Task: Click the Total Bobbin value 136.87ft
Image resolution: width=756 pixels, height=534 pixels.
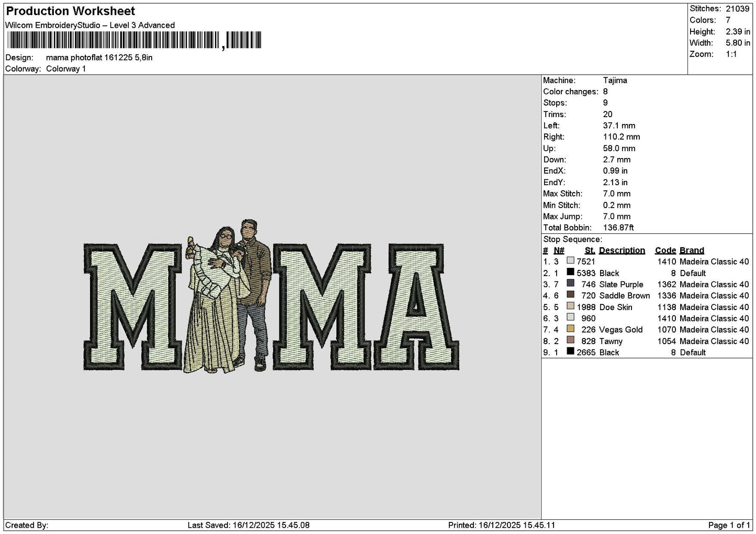Action: pyautogui.click(x=618, y=228)
